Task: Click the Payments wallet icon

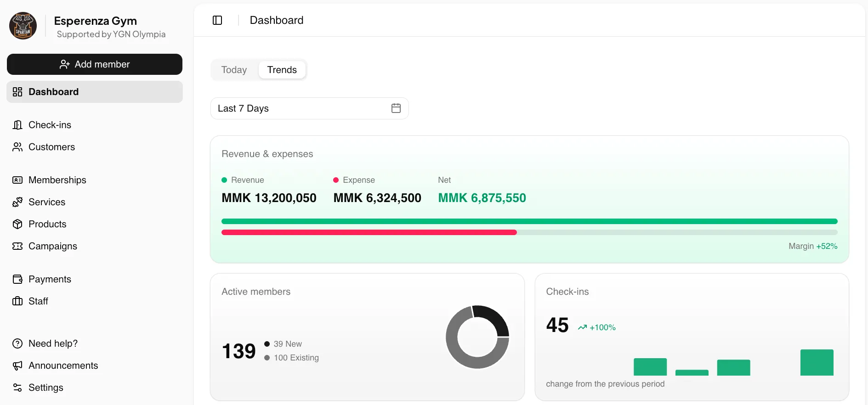Action: tap(17, 279)
